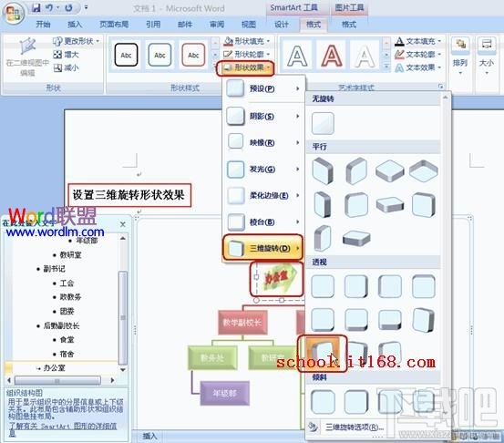This screenshot has width=504, height=443.
Task: Open 文本填充 dropdown
Action: click(417, 41)
